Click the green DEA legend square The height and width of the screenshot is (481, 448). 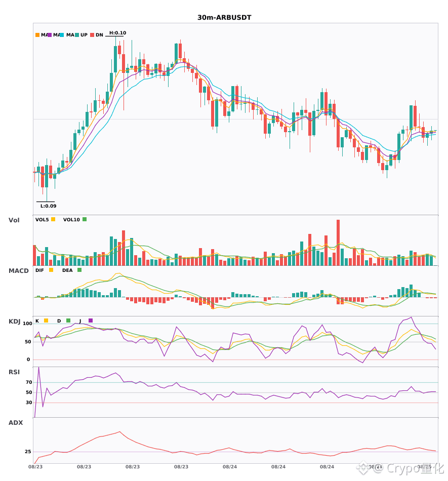pos(79,270)
